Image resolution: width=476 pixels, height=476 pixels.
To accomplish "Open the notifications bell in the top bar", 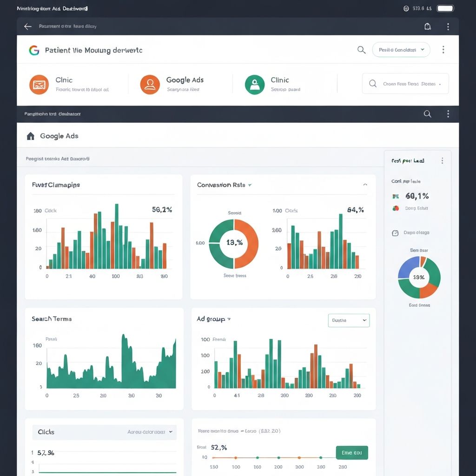I will (x=427, y=26).
